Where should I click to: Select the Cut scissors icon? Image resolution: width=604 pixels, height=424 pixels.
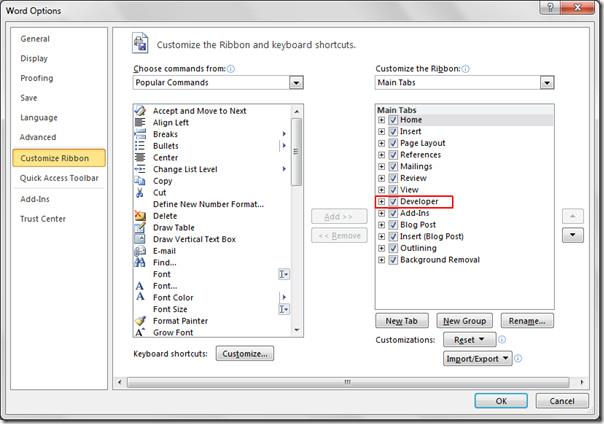click(x=140, y=193)
